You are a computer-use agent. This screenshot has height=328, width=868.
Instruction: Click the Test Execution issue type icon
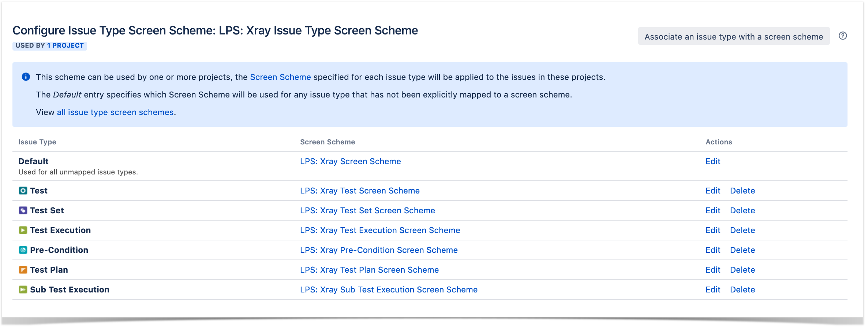23,230
